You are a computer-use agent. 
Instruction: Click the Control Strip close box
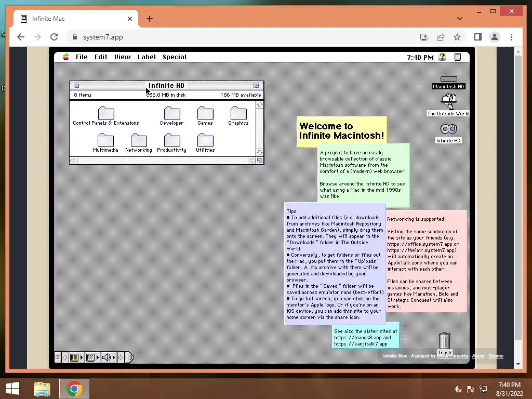tap(58, 357)
